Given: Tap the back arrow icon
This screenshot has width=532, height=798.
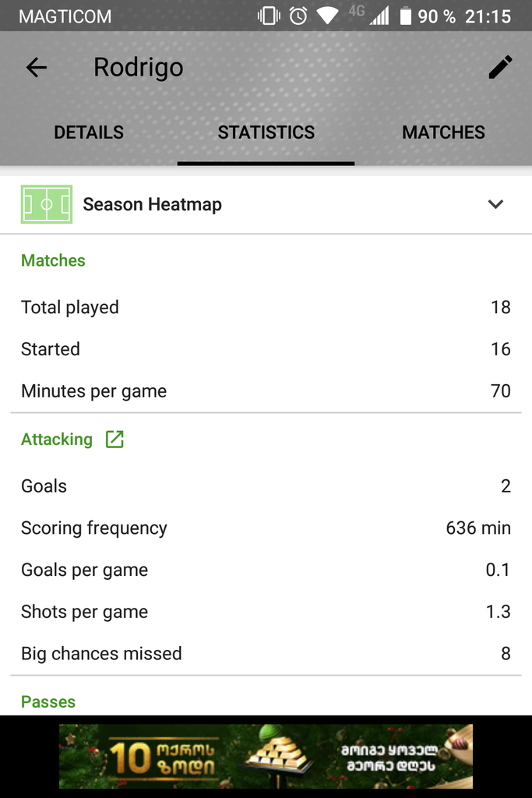Looking at the screenshot, I should pyautogui.click(x=37, y=68).
